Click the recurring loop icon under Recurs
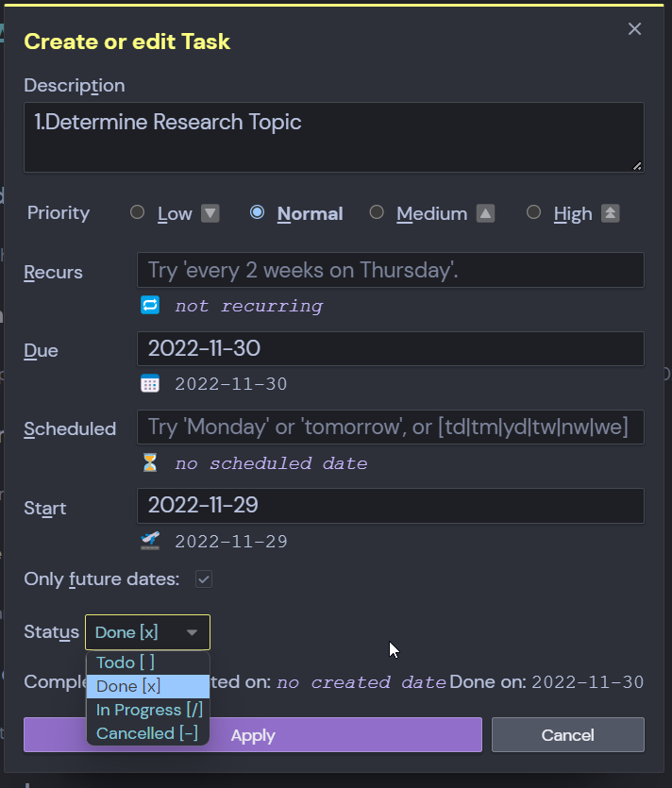672x788 pixels. (x=151, y=304)
